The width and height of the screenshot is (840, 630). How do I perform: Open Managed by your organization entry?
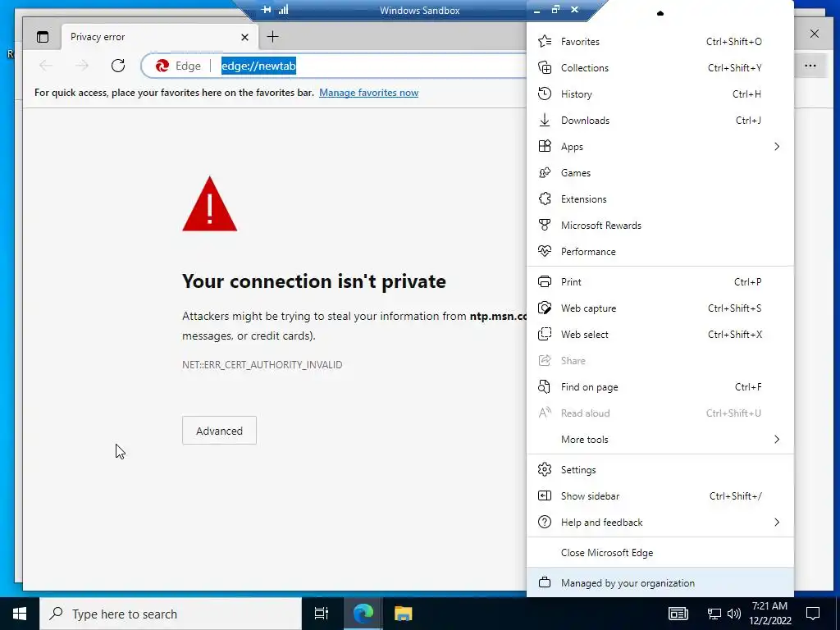(660, 583)
